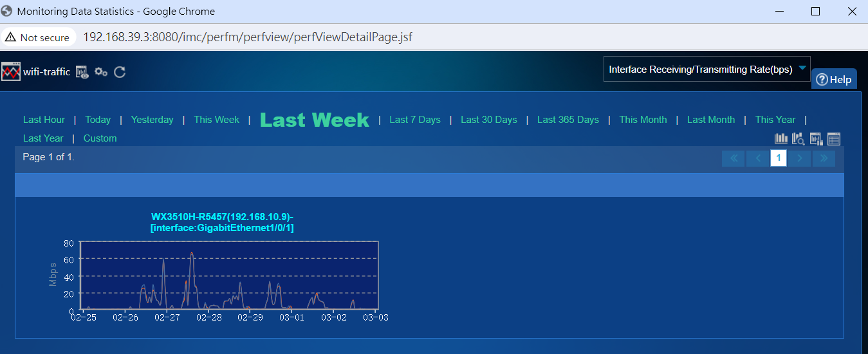Click the bar chart with magnifier icon

pyautogui.click(x=799, y=138)
